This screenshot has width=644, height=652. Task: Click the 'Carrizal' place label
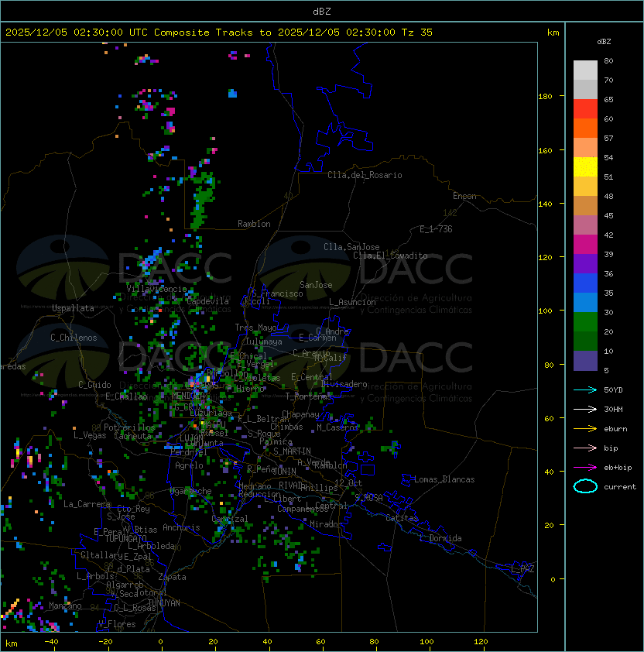coord(230,519)
